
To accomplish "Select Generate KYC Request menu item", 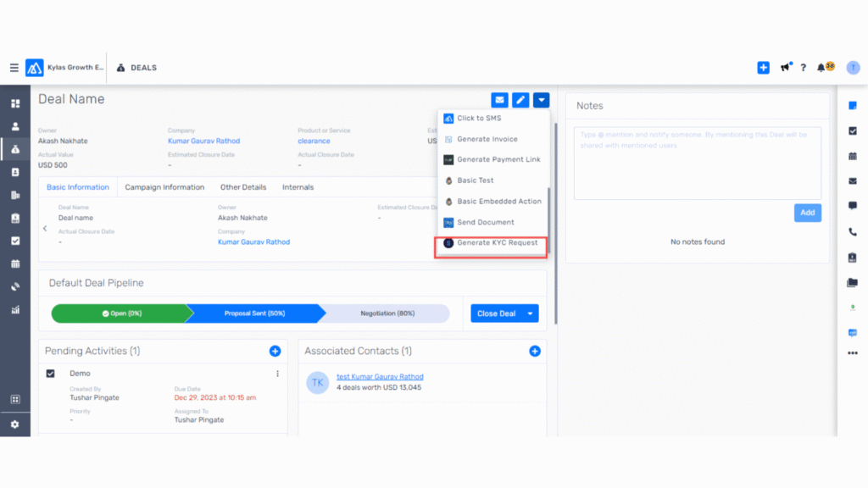I will click(497, 243).
